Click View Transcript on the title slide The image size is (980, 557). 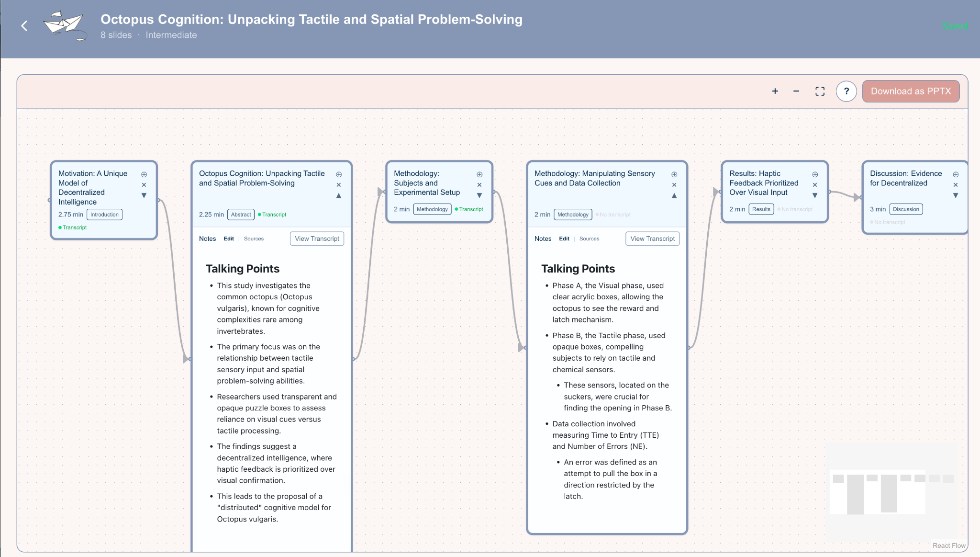pyautogui.click(x=317, y=239)
